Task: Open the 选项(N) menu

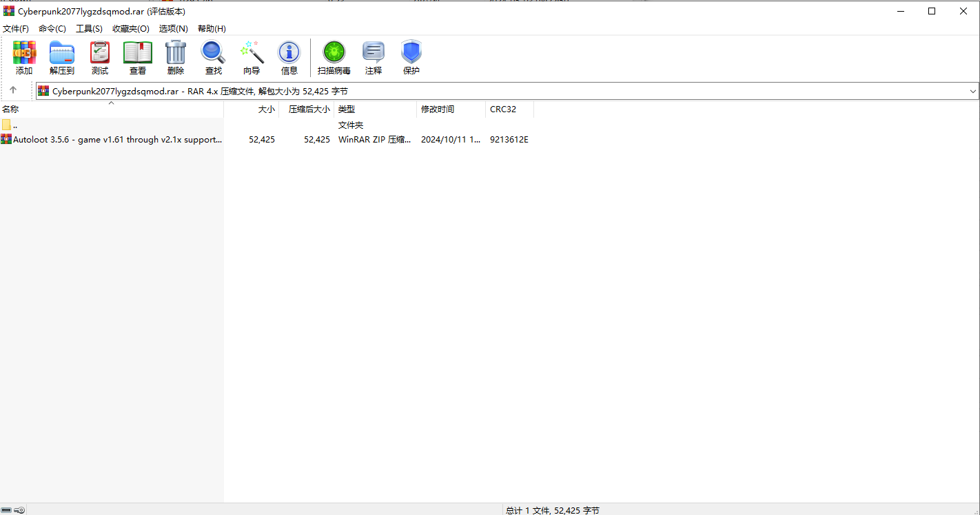Action: [174, 28]
